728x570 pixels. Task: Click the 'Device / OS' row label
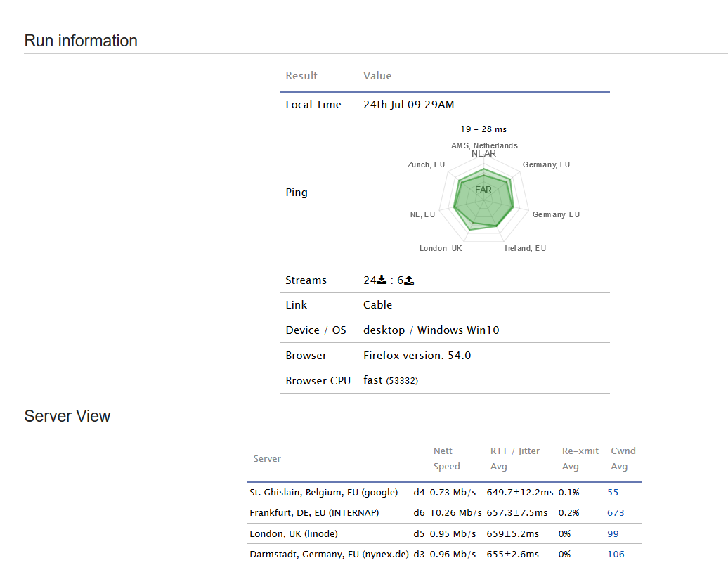pos(316,330)
